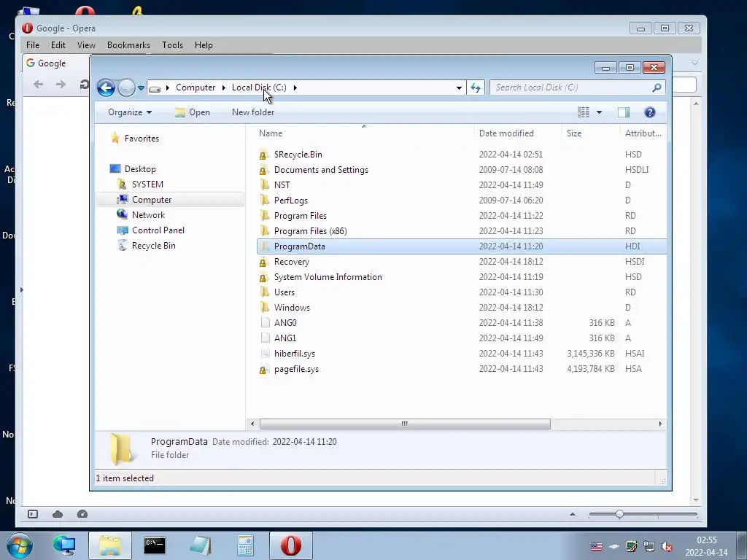The width and height of the screenshot is (747, 560).
Task: Open Opera File menu
Action: [x=33, y=45]
